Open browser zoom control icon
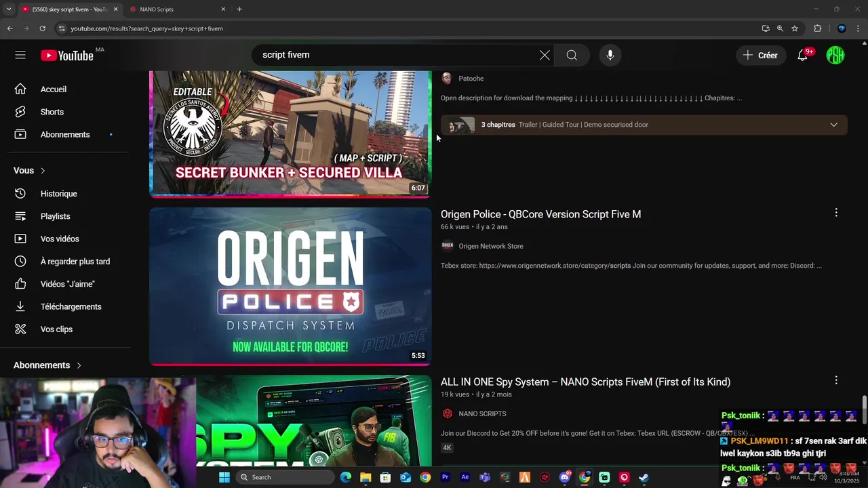The height and width of the screenshot is (488, 868). coord(780,28)
